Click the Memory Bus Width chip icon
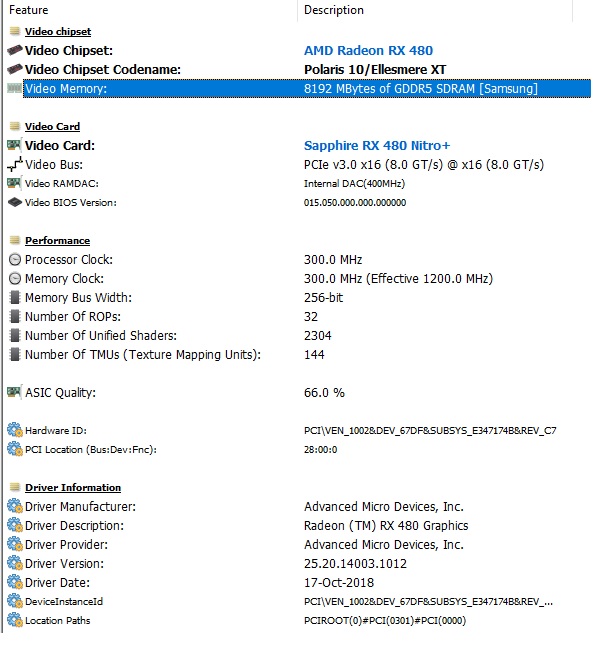This screenshot has width=596, height=645. 15,297
